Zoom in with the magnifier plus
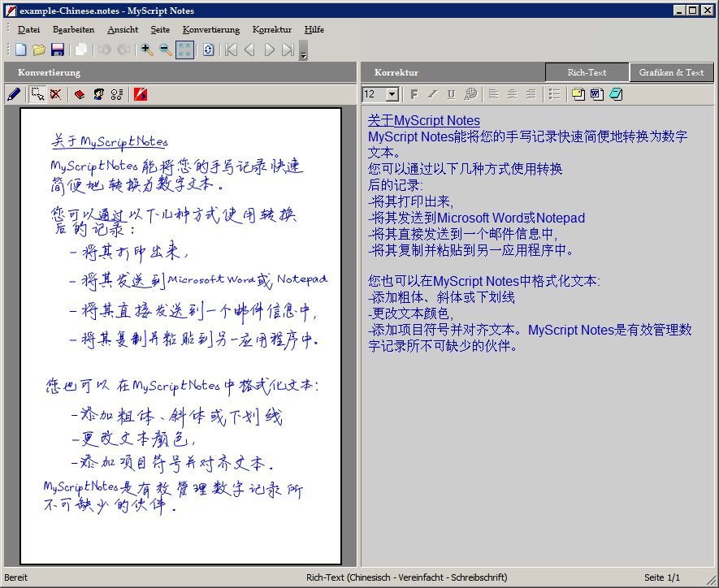Screen dimensions: 719x588 [147, 50]
